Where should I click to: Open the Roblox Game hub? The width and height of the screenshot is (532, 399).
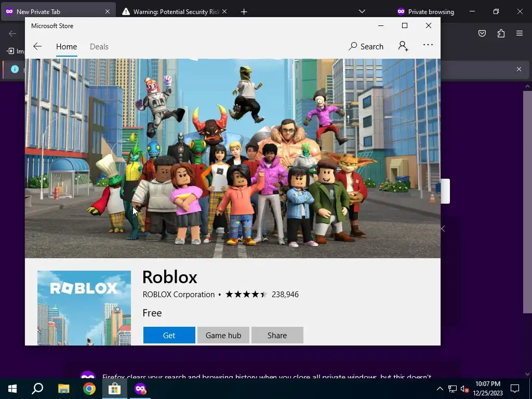(223, 335)
